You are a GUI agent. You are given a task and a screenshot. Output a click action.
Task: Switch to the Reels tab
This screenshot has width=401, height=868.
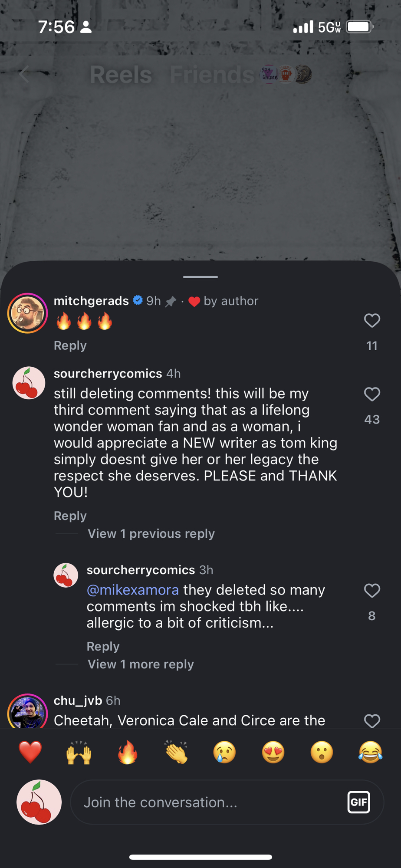pos(121,75)
